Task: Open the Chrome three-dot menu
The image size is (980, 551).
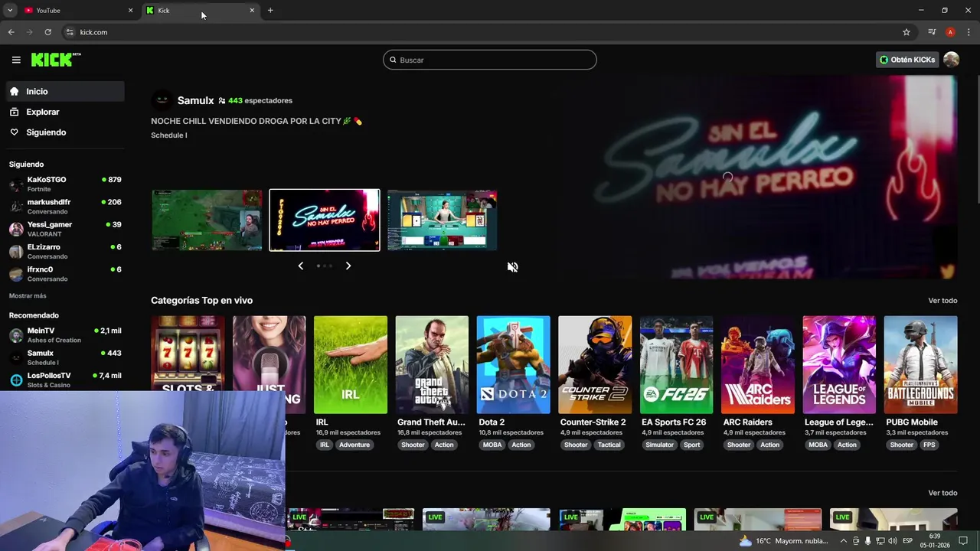Action: pos(969,32)
